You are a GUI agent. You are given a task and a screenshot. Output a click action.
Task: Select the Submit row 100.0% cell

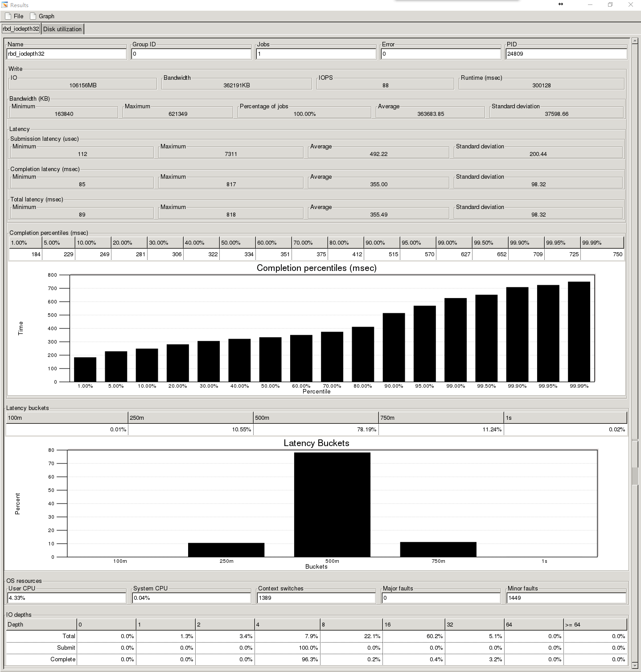click(x=287, y=648)
